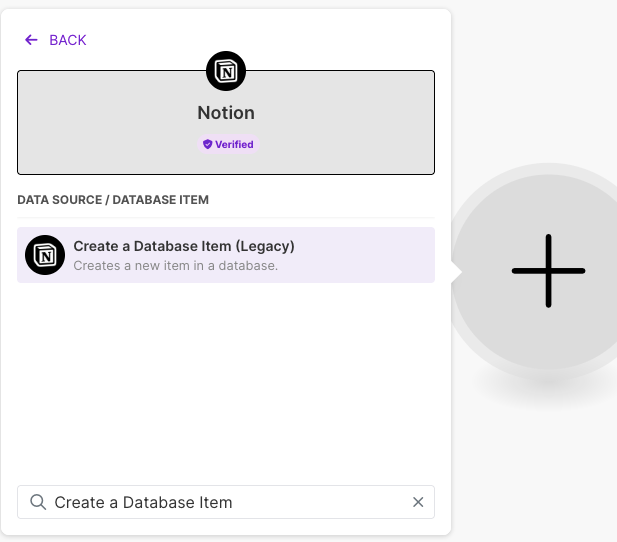
Task: Click the Notion logo above the header card
Action: click(x=226, y=71)
